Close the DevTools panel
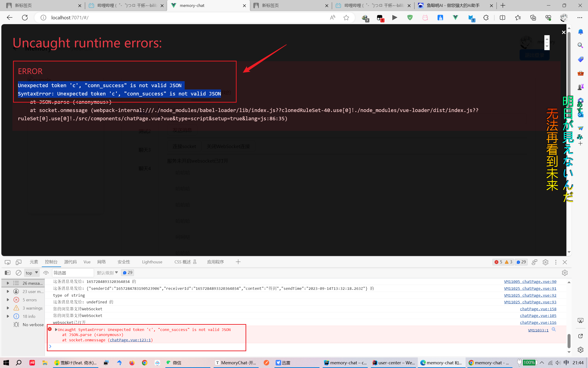 pyautogui.click(x=565, y=262)
